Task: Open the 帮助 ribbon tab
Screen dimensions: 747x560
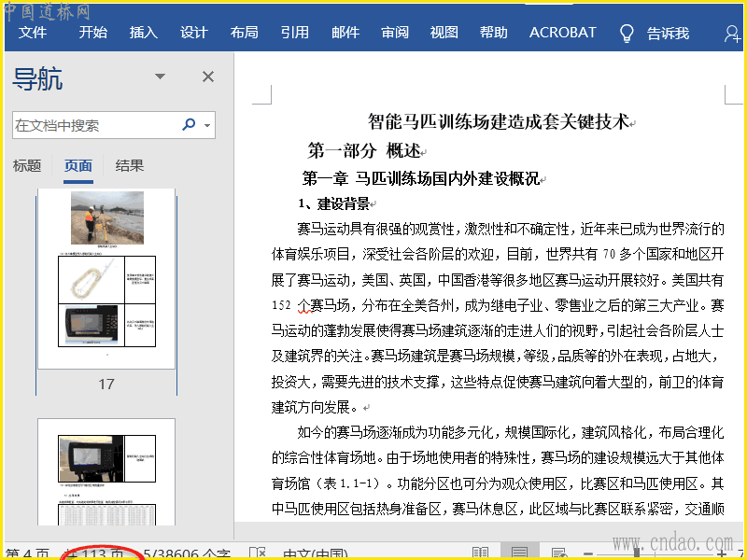Action: (x=494, y=33)
